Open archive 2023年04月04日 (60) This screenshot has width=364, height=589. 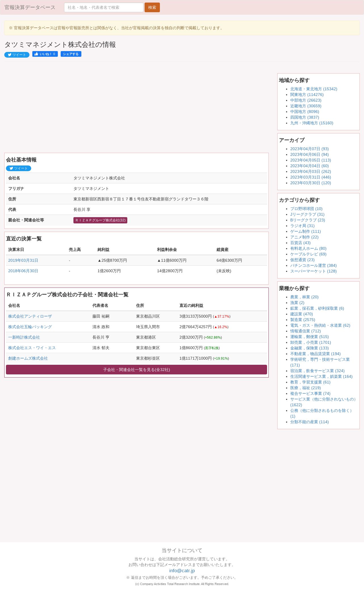(x=310, y=166)
